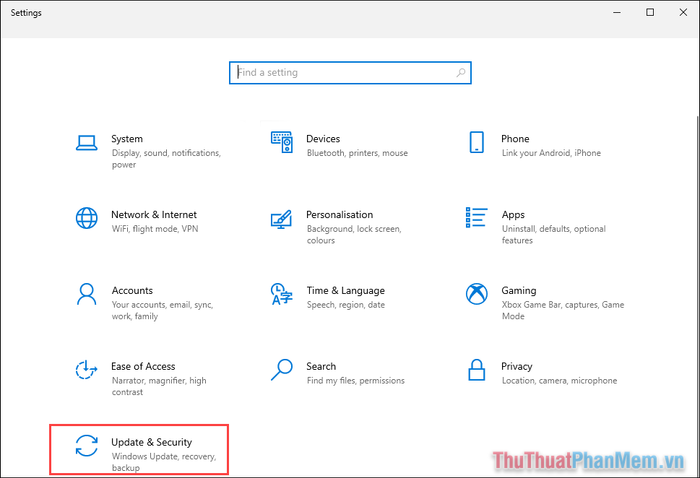This screenshot has height=478, width=700.
Task: Click the Accounts heading
Action: [132, 291]
